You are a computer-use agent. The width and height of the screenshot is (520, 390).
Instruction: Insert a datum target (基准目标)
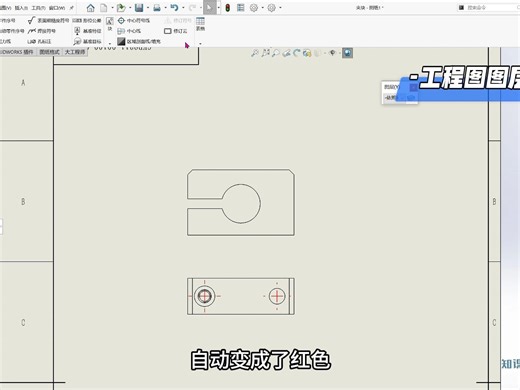tap(87, 41)
